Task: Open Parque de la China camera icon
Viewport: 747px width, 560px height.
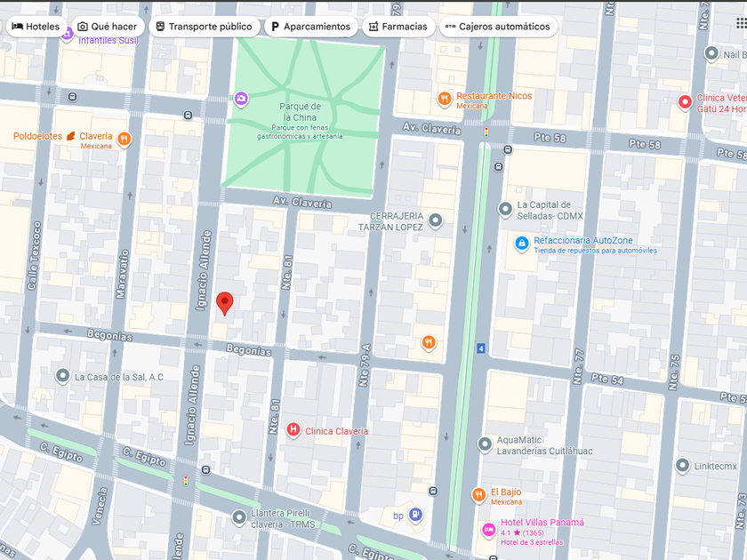Action: coord(241,99)
